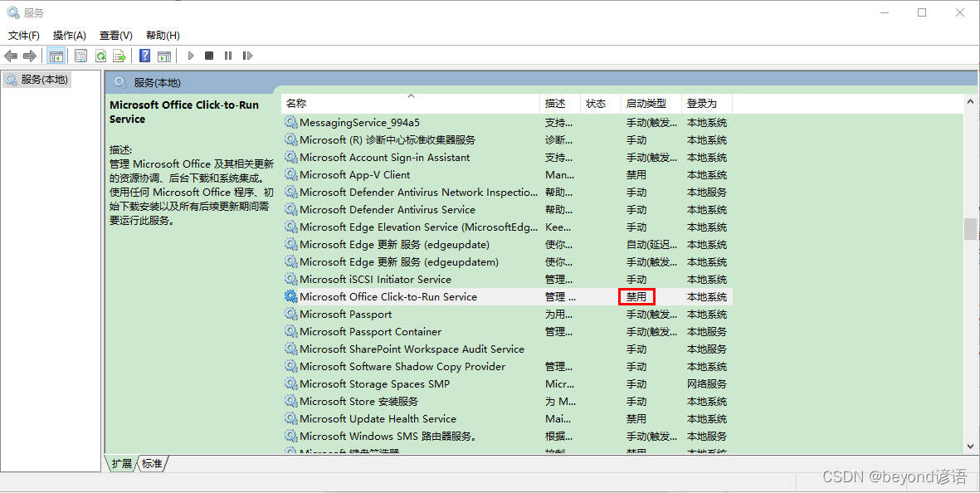Click the scrollbar up arrow
Viewport: 980px width, 493px height.
(971, 101)
